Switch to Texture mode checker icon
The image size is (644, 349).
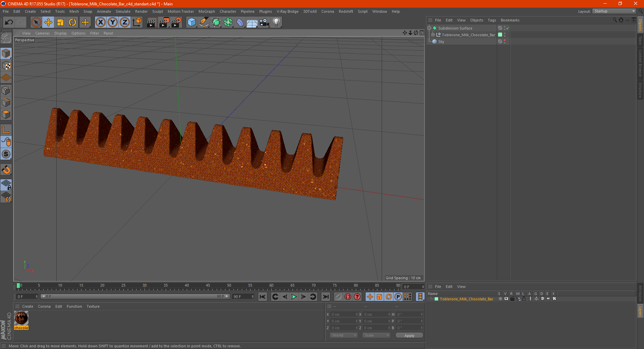point(6,65)
